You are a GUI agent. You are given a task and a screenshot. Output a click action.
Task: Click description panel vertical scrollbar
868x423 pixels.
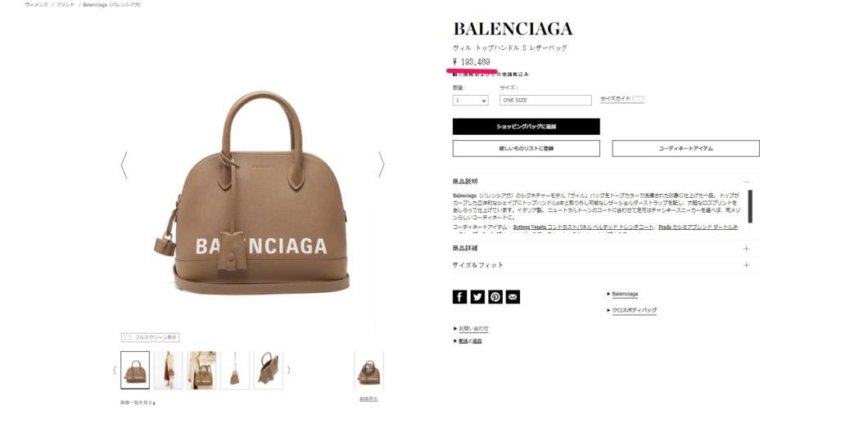(750, 206)
